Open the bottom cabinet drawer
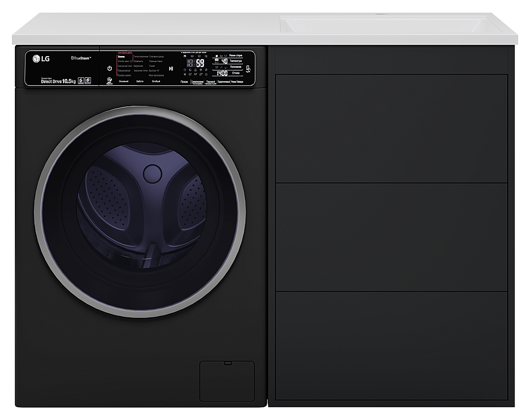This screenshot has width=530, height=420. tap(392, 346)
